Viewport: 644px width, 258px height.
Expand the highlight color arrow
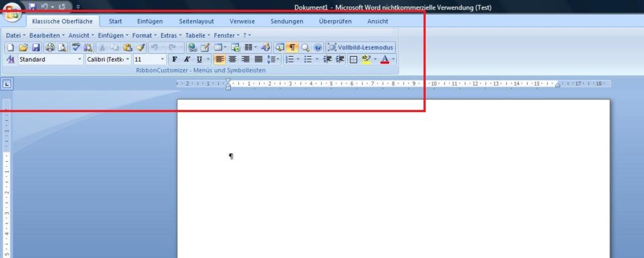375,60
